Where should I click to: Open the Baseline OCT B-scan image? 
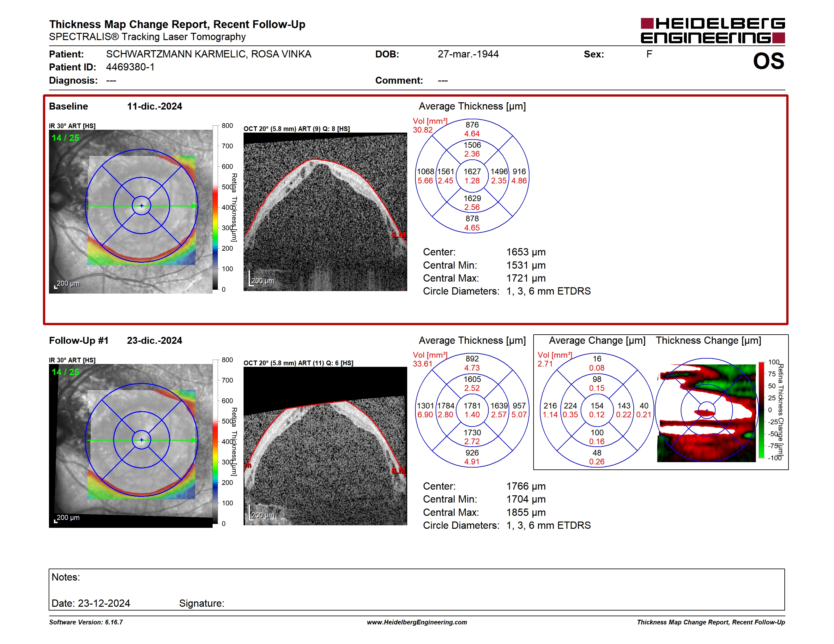pyautogui.click(x=325, y=212)
